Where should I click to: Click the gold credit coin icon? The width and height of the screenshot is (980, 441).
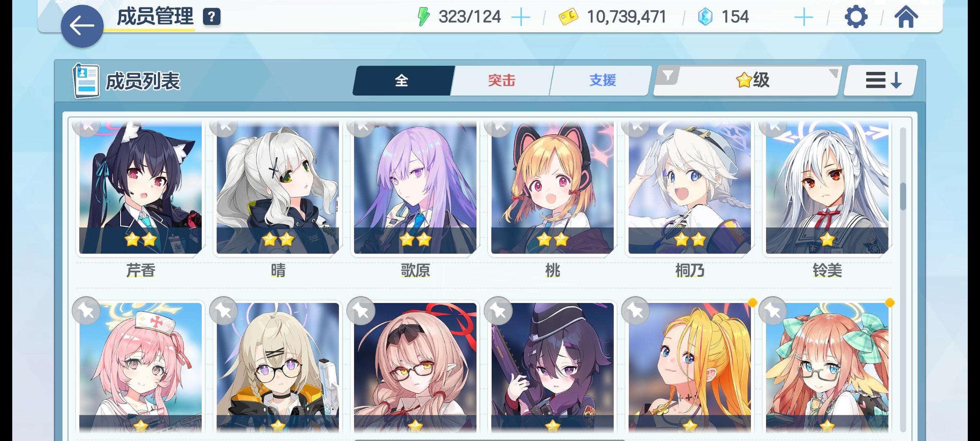point(568,17)
